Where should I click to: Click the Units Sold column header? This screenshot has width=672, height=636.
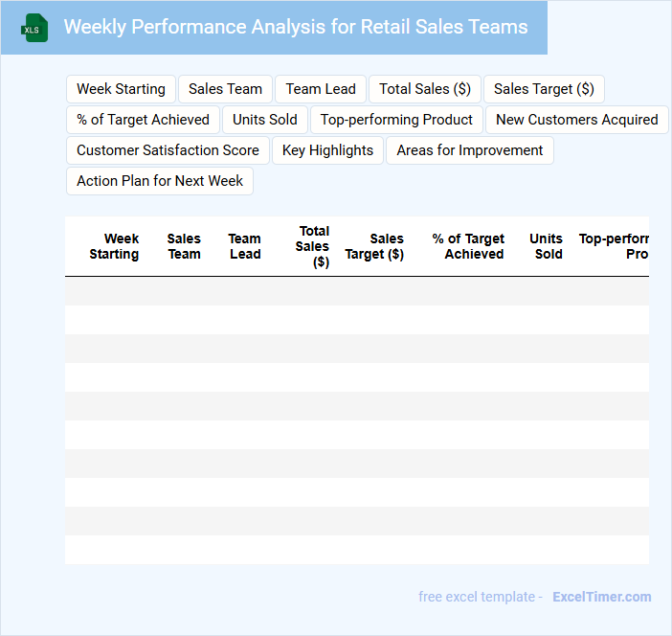point(547,246)
